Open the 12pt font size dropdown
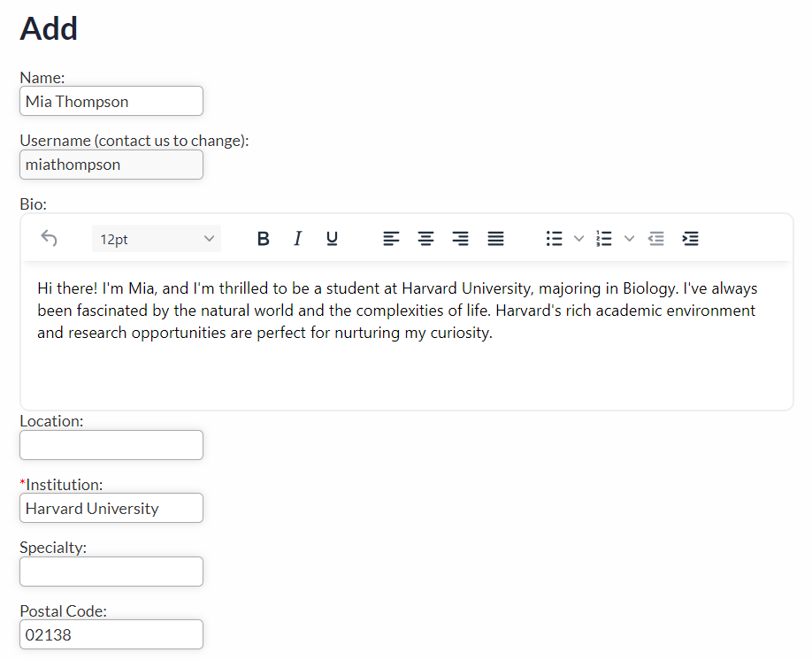The height and width of the screenshot is (660, 812). coord(157,239)
